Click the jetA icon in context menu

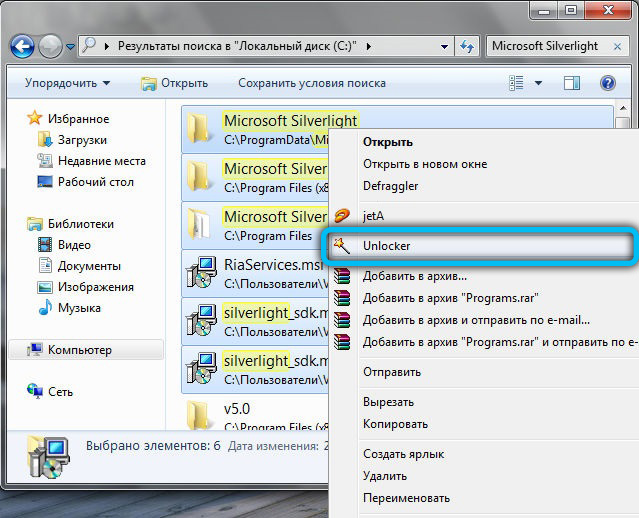pyautogui.click(x=343, y=214)
